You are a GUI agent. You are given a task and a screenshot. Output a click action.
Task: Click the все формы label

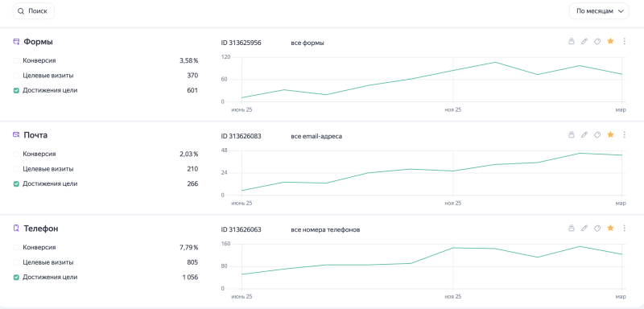pyautogui.click(x=308, y=43)
